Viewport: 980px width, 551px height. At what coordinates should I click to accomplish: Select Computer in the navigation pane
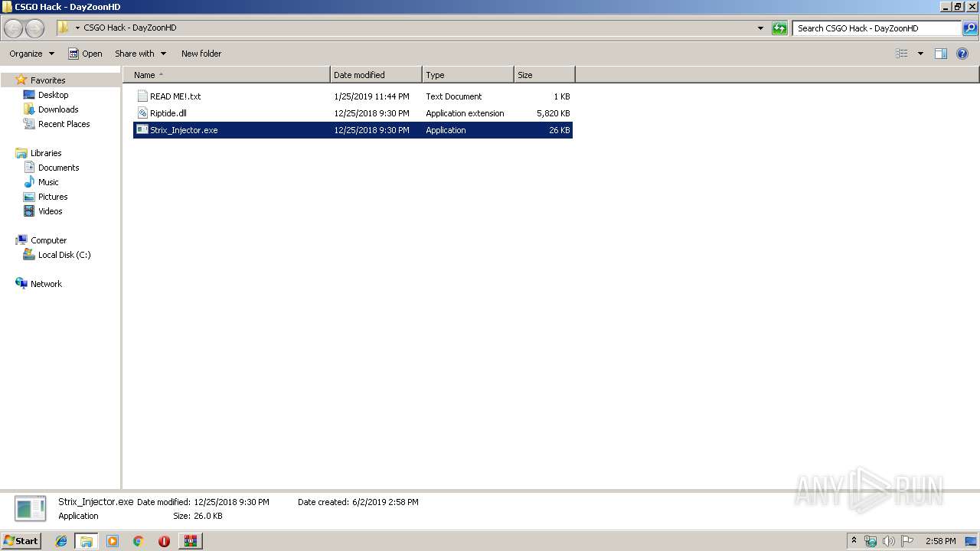coord(48,240)
